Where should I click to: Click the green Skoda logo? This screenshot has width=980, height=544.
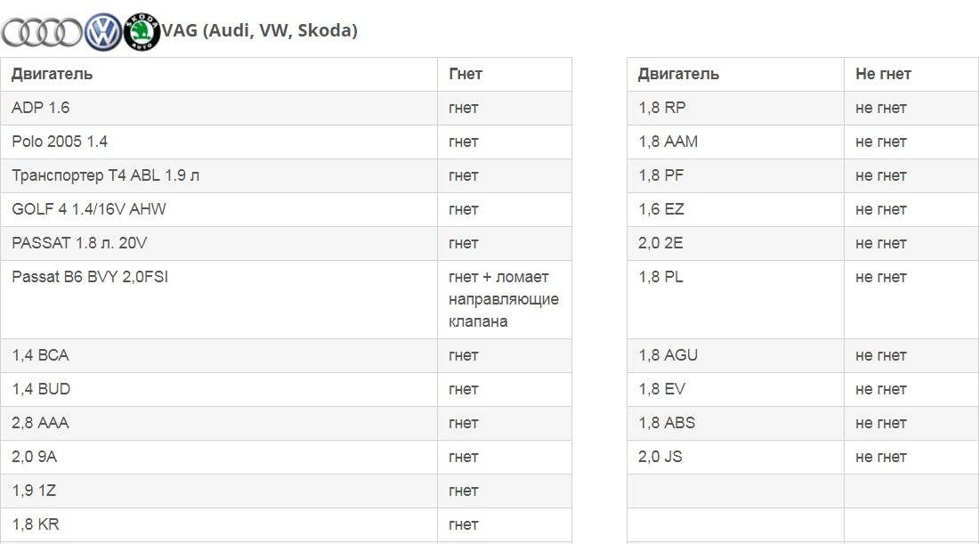(142, 32)
